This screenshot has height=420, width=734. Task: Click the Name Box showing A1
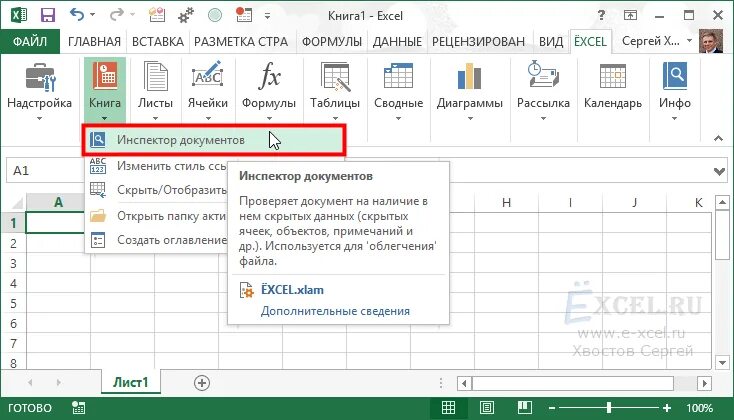pos(46,170)
